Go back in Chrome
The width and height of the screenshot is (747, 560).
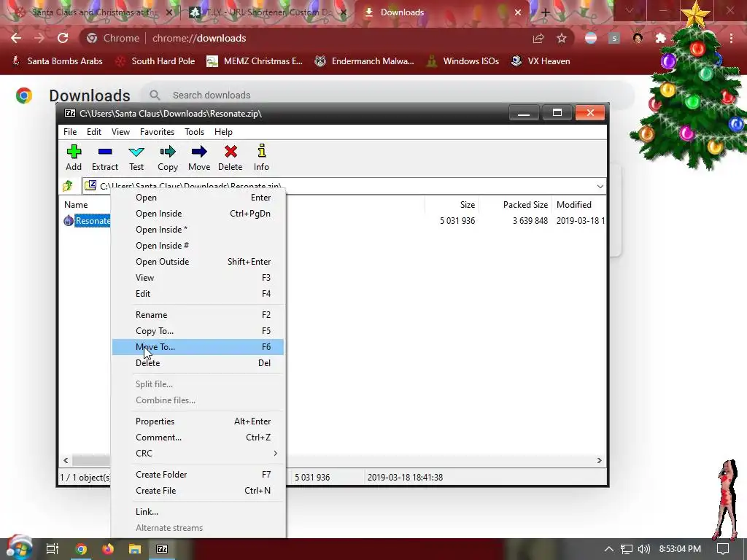coord(16,38)
